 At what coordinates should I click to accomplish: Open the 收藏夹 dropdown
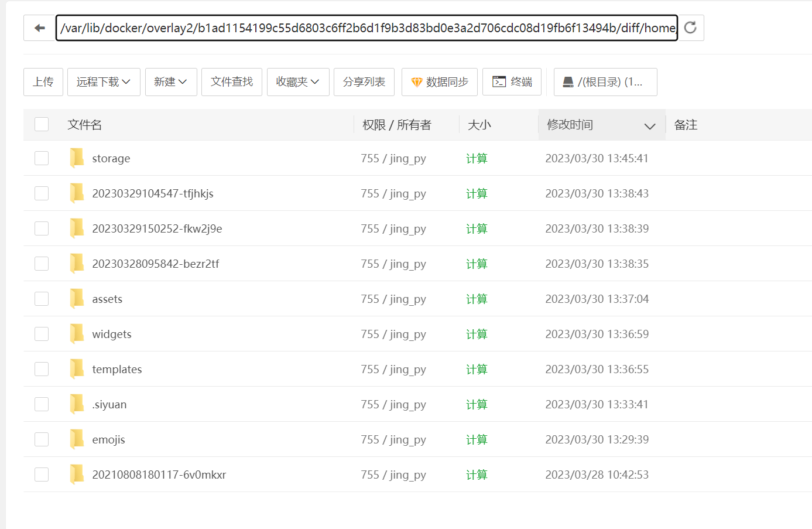[x=298, y=82]
